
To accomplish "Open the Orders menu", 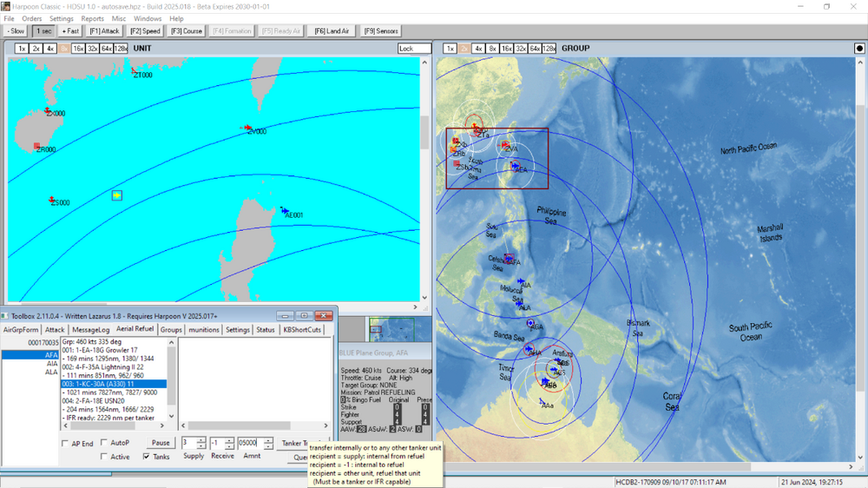I will pos(31,18).
